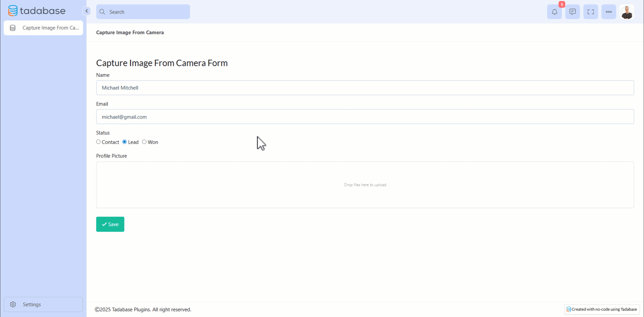This screenshot has width=644, height=317.
Task: Click Created with no-code using Tadabase link
Action: coord(602,309)
